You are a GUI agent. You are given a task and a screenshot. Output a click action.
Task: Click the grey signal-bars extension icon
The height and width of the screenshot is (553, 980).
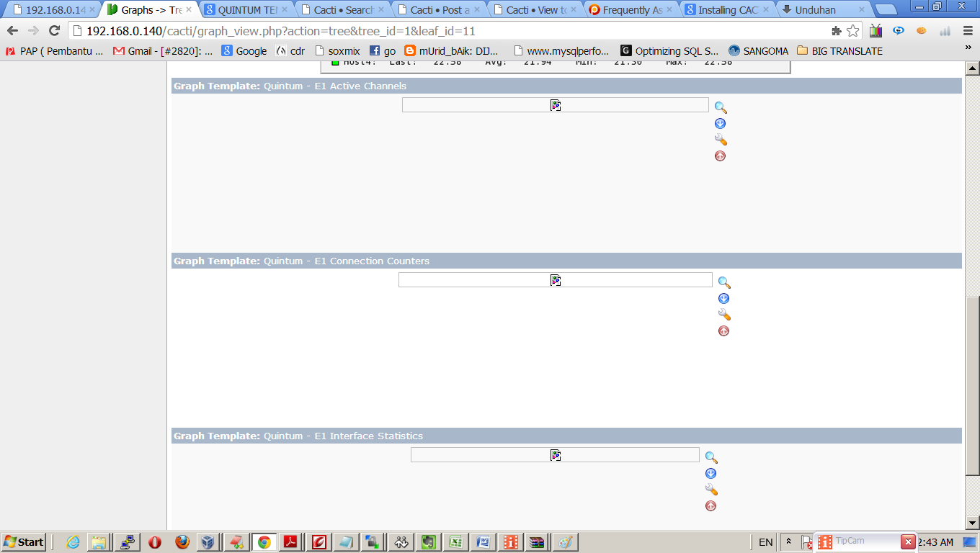945,31
